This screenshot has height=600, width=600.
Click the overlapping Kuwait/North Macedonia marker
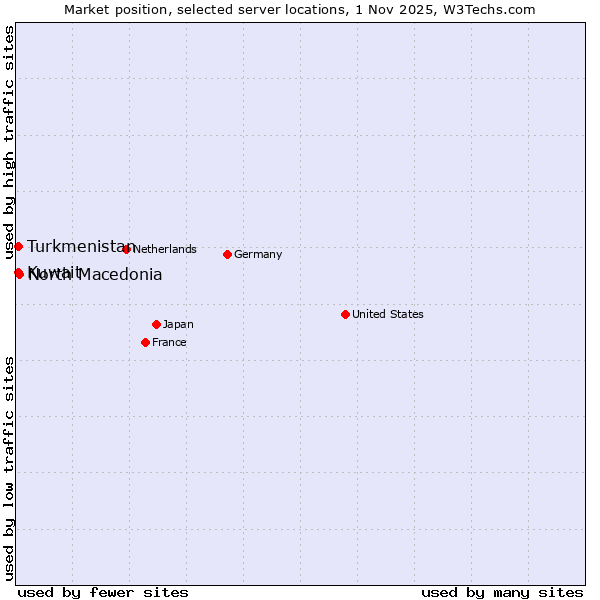[x=18, y=273]
